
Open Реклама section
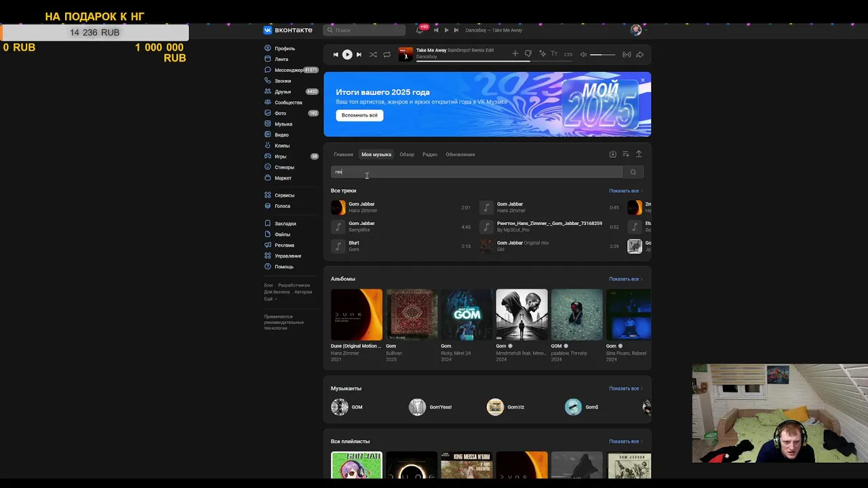[x=284, y=245]
